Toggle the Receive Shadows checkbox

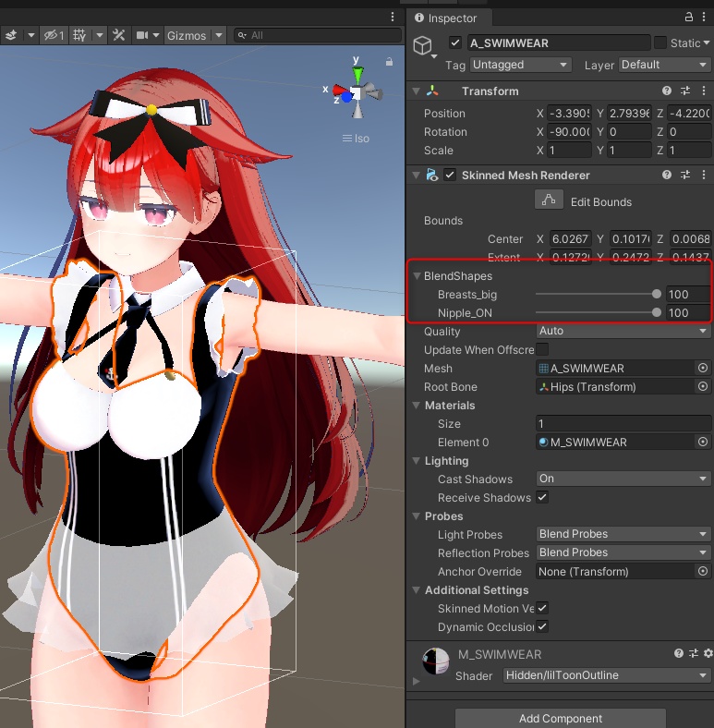[x=542, y=497]
